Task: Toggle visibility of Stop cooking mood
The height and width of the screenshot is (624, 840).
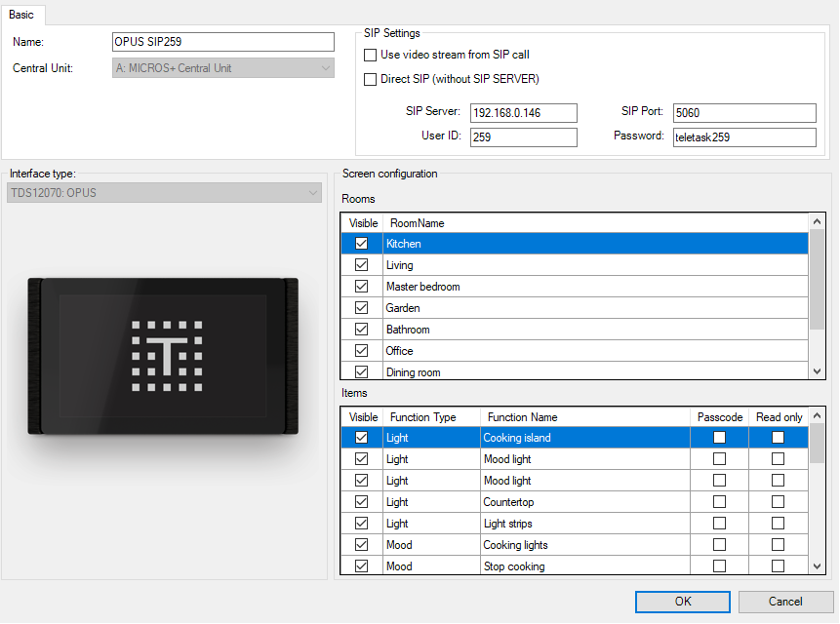Action: [362, 566]
